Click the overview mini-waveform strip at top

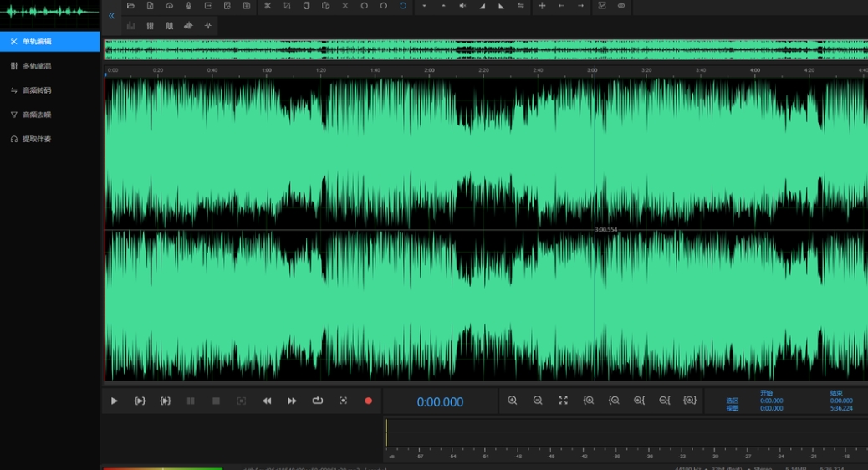(486, 50)
